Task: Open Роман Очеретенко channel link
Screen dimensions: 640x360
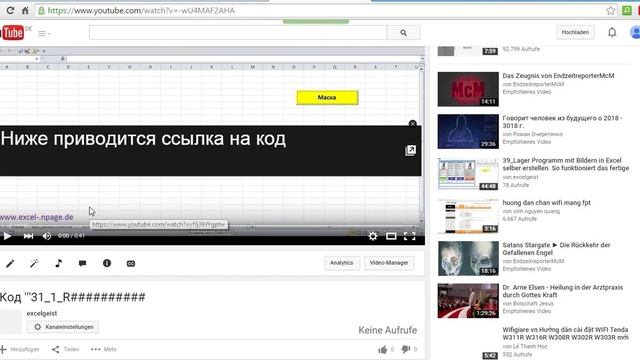Action: [x=537, y=134]
